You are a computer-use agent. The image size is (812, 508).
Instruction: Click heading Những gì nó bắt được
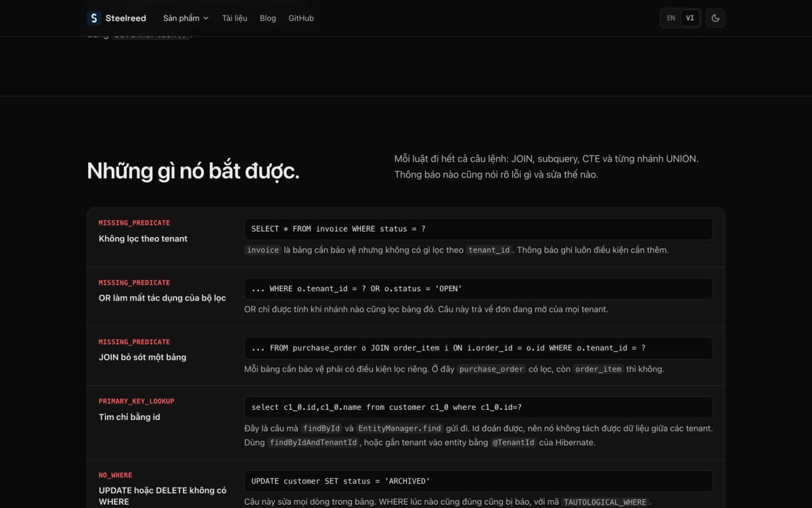pos(194,171)
